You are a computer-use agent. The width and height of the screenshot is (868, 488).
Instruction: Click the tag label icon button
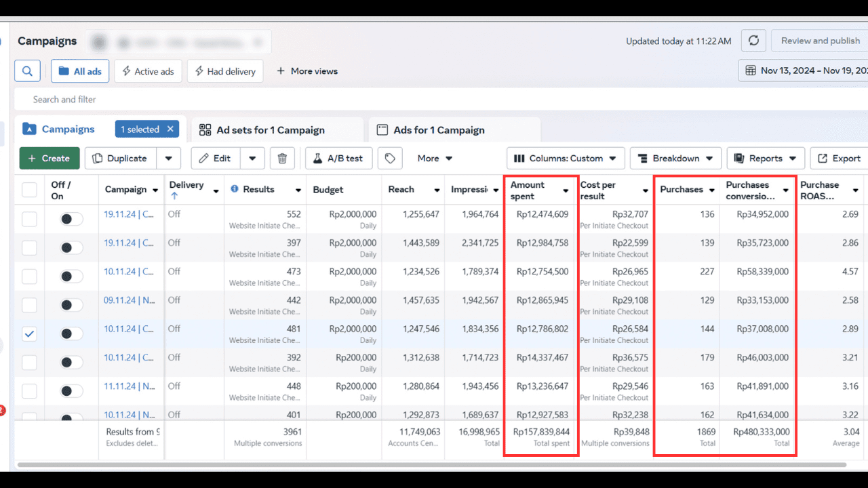(390, 159)
